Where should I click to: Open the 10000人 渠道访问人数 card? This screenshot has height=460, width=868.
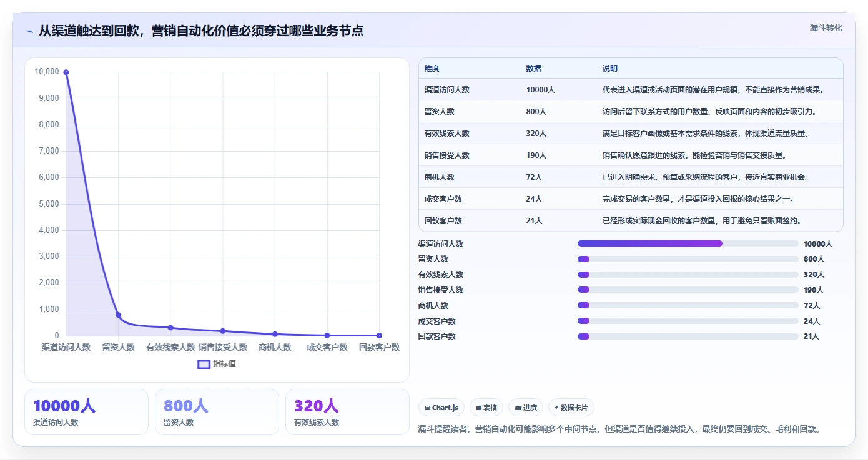click(x=86, y=412)
